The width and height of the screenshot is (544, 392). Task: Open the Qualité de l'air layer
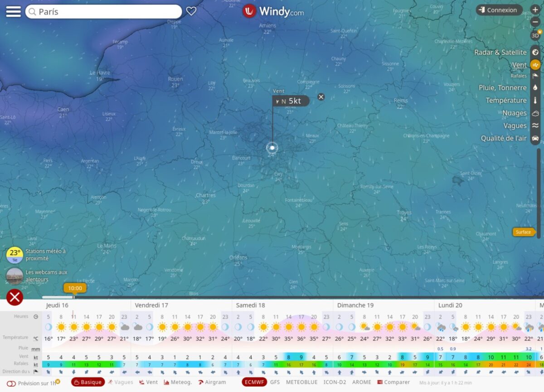pyautogui.click(x=535, y=138)
